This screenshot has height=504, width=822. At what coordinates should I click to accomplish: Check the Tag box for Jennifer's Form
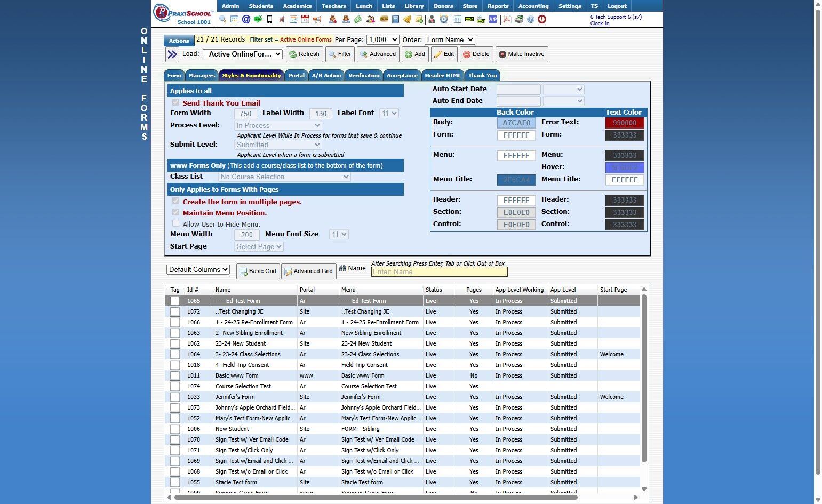pyautogui.click(x=175, y=397)
